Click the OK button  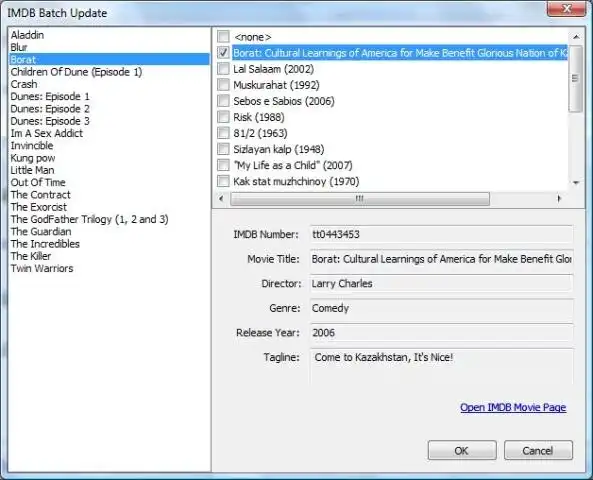click(x=462, y=450)
